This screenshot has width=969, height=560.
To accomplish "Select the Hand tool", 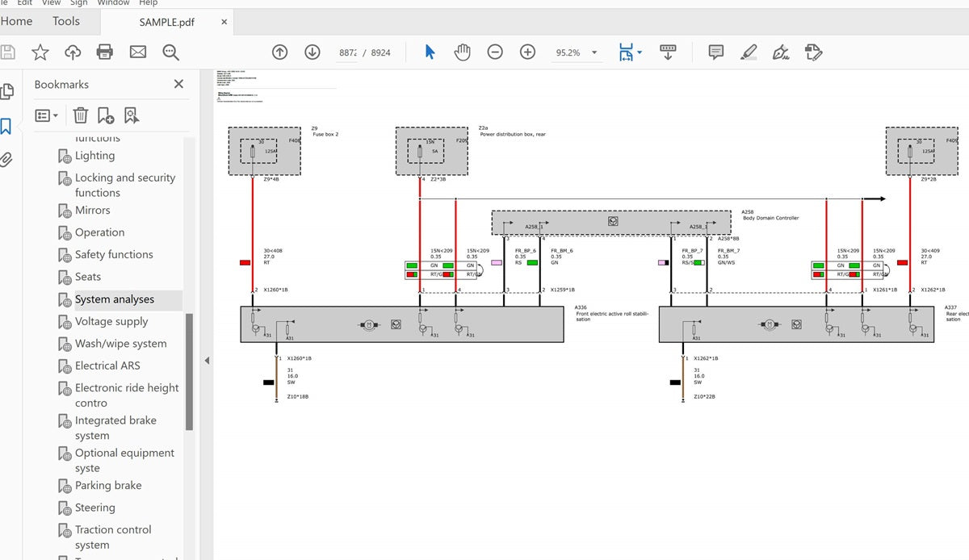I will 462,51.
